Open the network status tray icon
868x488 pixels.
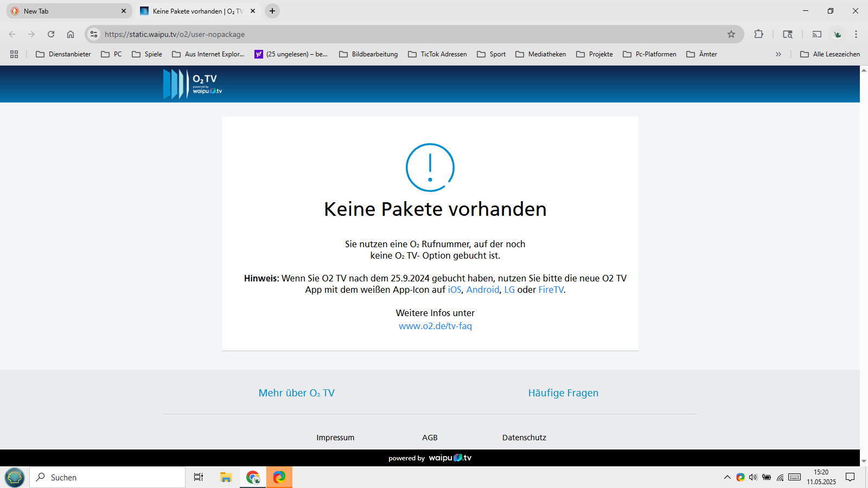pos(780,477)
